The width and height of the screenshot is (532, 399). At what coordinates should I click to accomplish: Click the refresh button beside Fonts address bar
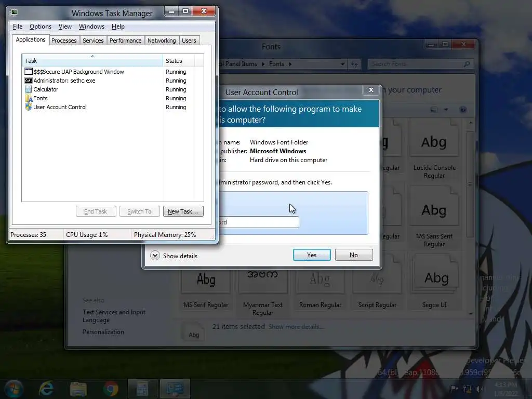[x=354, y=64]
